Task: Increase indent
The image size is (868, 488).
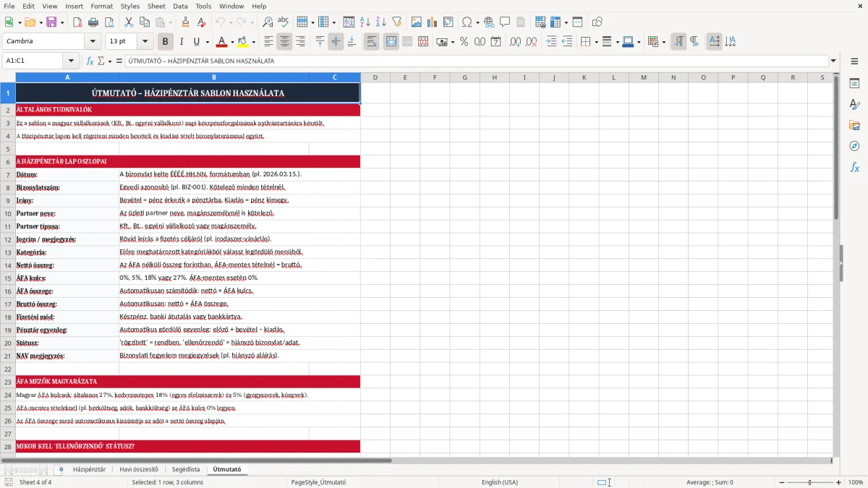Action: click(x=551, y=42)
